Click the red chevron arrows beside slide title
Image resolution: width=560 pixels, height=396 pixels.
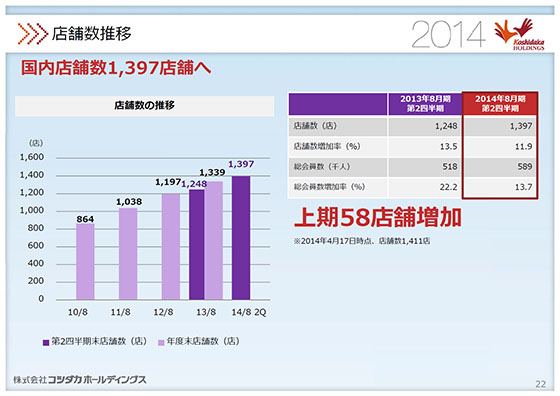(x=32, y=34)
